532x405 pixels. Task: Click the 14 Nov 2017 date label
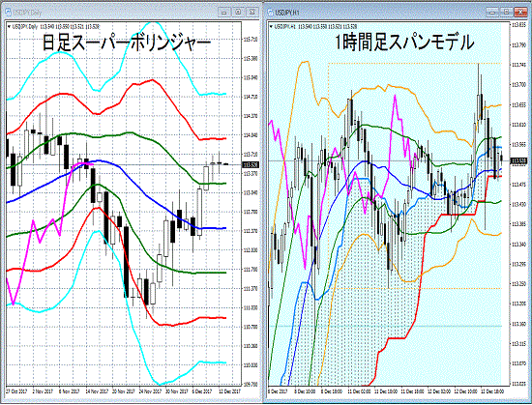(97, 391)
